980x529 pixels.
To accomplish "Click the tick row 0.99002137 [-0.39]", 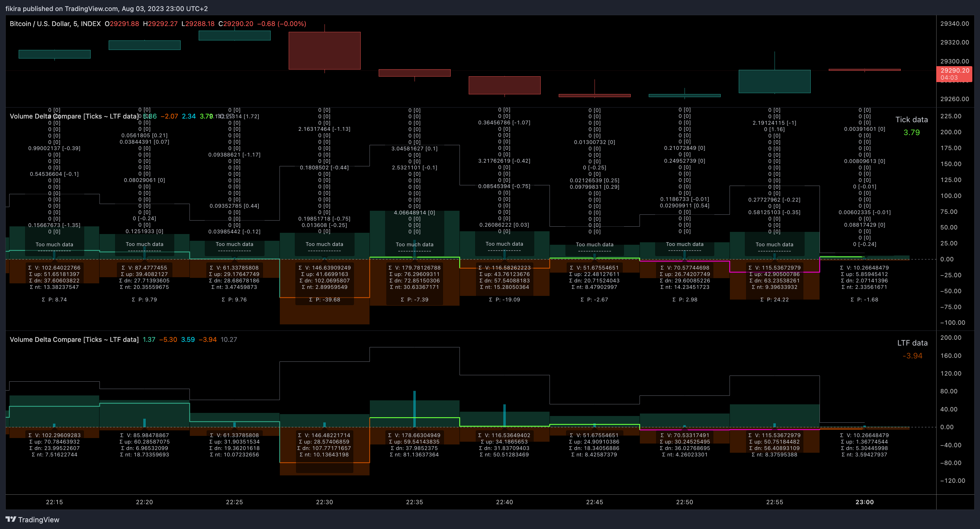I will 54,148.
